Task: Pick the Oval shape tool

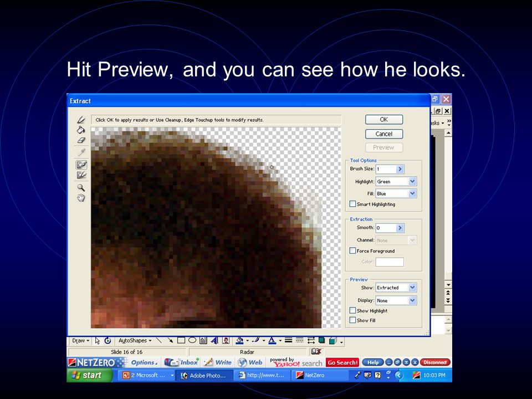Action: pyautogui.click(x=192, y=340)
